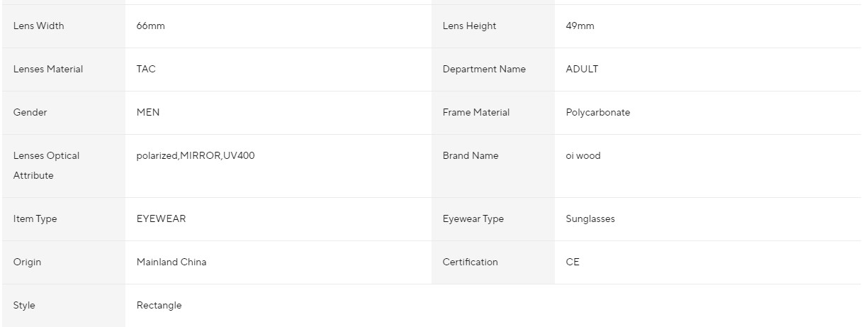Select the polarized,MIRROR,UV400 value text
868x327 pixels.
(195, 156)
